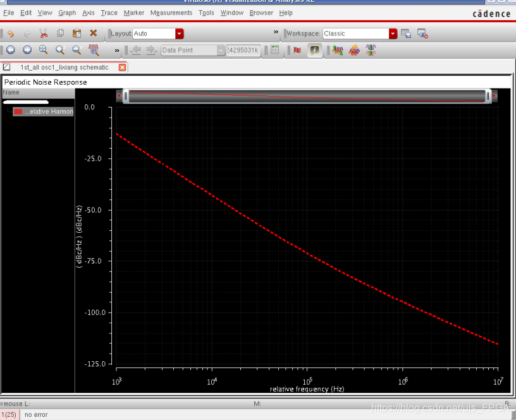This screenshot has width=516, height=420.
Task: Click the orange Delete X icon
Action: click(x=94, y=33)
